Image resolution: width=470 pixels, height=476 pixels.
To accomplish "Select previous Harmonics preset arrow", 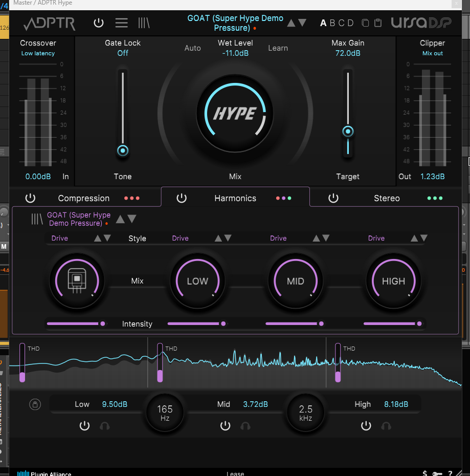I will [x=121, y=219].
